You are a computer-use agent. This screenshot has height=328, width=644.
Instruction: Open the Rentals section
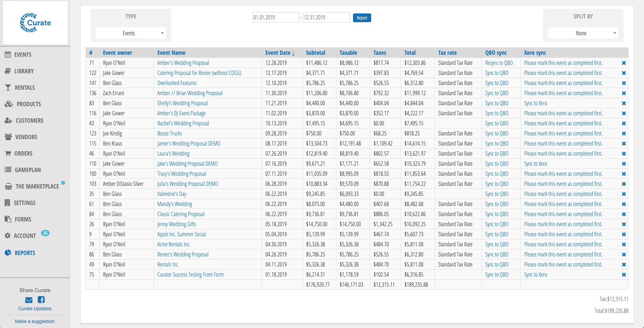(8, 87)
